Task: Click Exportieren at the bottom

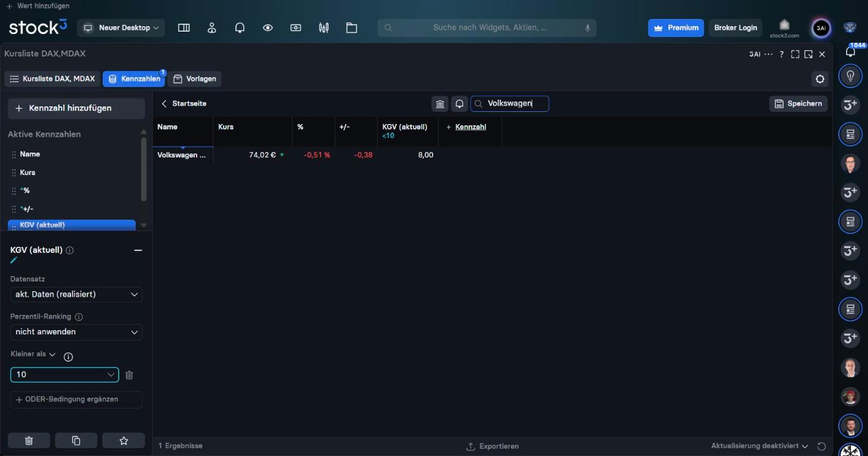Action: point(493,446)
